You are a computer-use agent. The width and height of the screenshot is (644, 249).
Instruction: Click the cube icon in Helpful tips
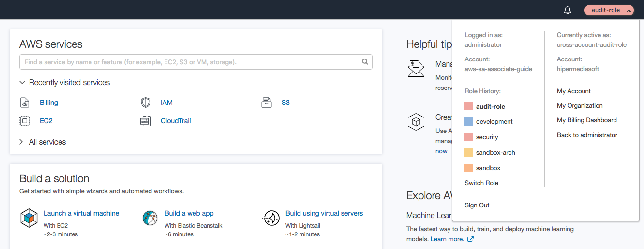coord(416,122)
